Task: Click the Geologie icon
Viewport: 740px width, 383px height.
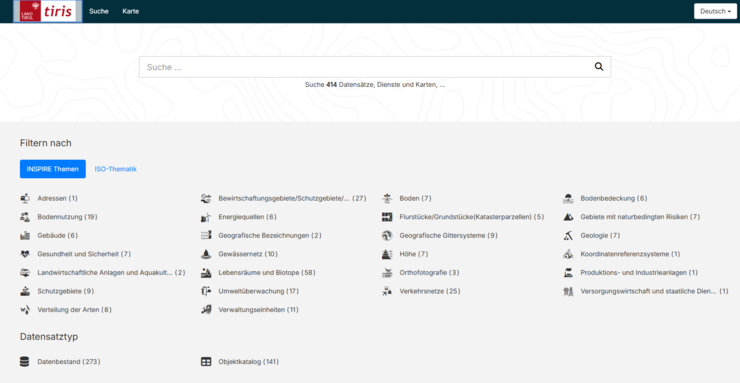Action: pyautogui.click(x=568, y=235)
